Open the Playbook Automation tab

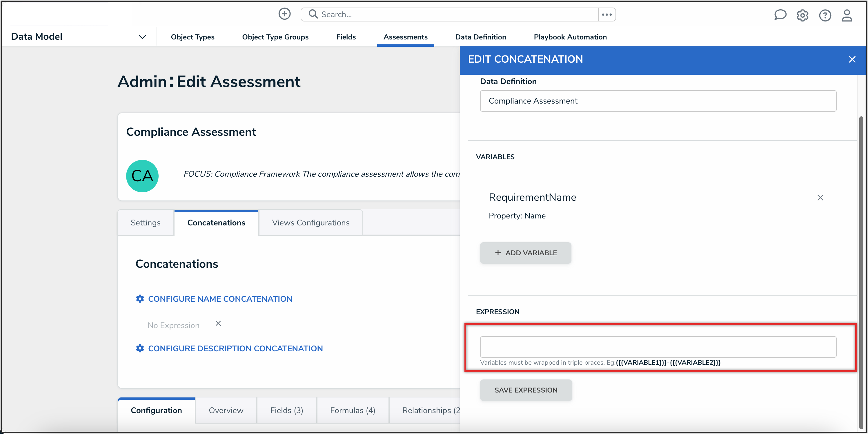[x=570, y=37]
